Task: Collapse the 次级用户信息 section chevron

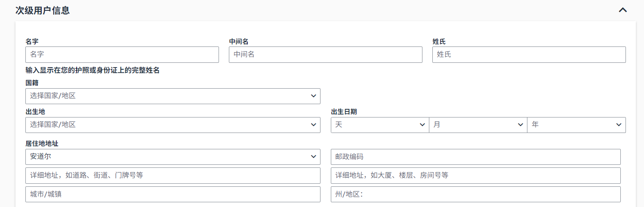Action: pyautogui.click(x=622, y=10)
